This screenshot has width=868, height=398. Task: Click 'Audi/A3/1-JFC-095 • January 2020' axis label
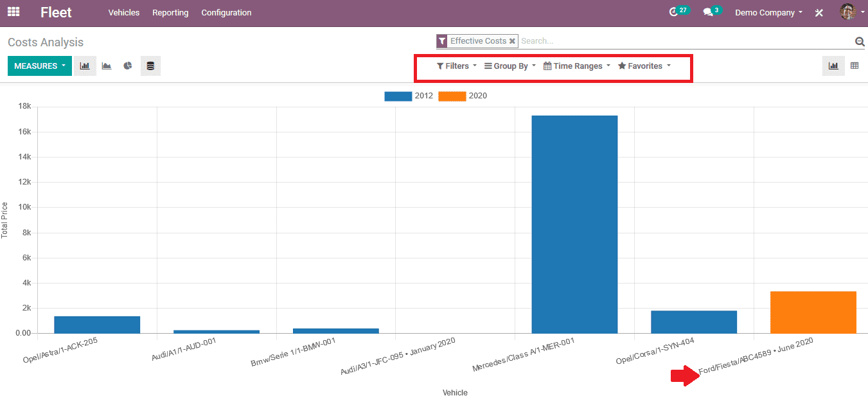tap(398, 356)
